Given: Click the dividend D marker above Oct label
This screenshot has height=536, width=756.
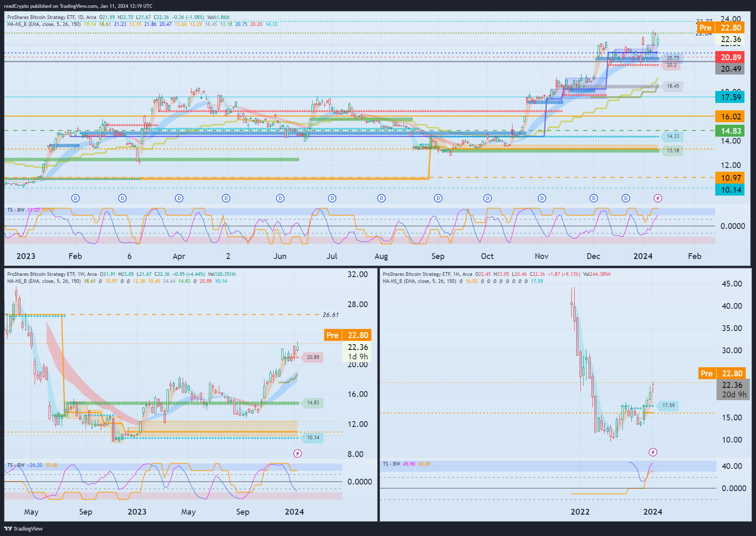Looking at the screenshot, I should point(487,198).
